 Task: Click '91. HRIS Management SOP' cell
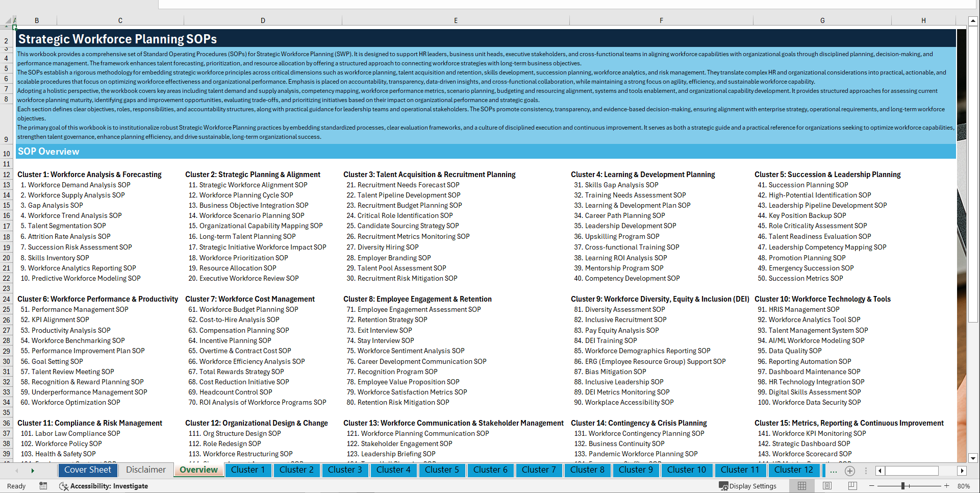[798, 309]
